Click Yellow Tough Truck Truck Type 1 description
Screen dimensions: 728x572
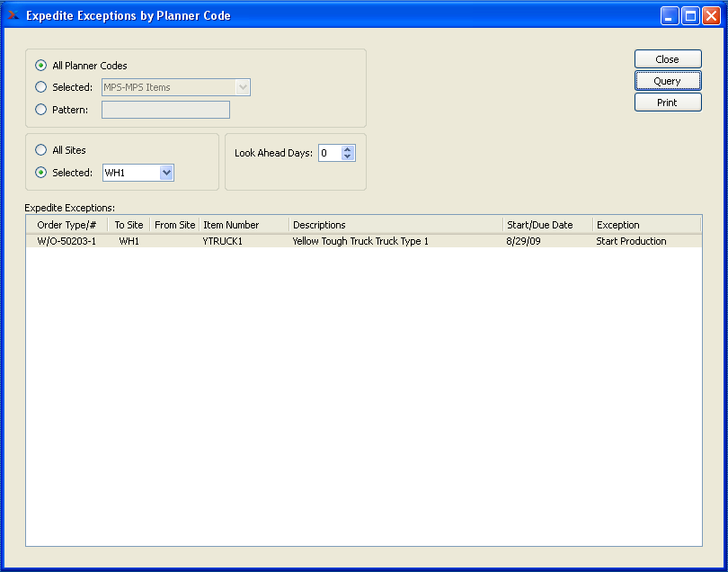pyautogui.click(x=360, y=241)
